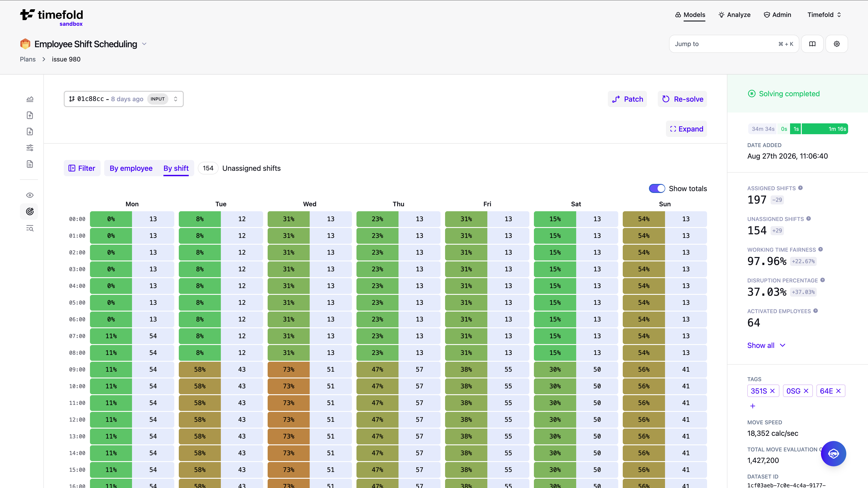Select the By shift tab
Image resolution: width=868 pixels, height=488 pixels.
coord(176,168)
